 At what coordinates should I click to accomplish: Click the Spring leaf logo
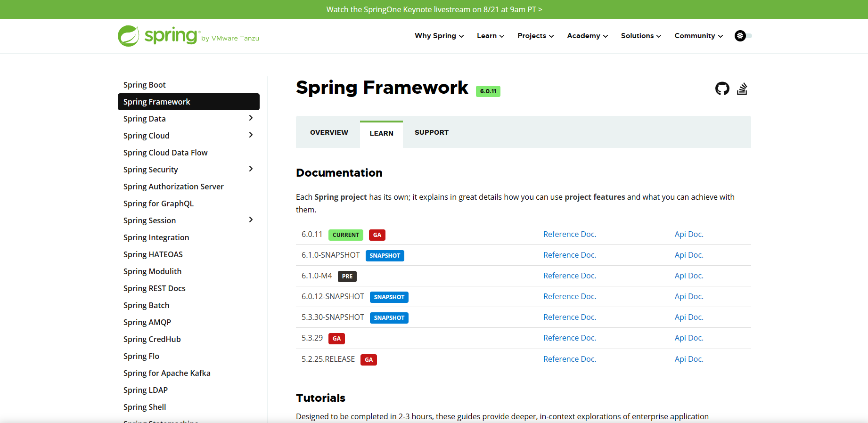click(128, 36)
